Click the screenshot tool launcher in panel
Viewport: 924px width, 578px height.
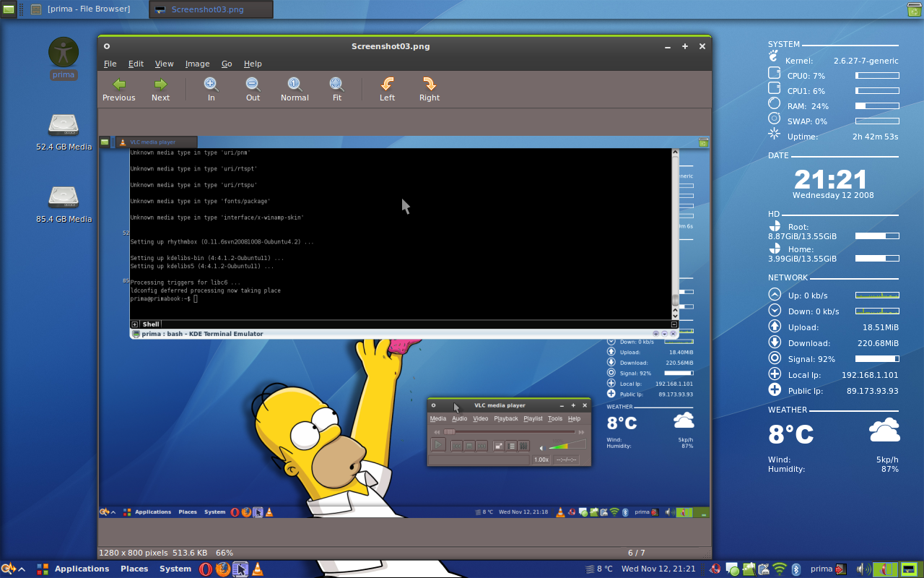(x=240, y=569)
